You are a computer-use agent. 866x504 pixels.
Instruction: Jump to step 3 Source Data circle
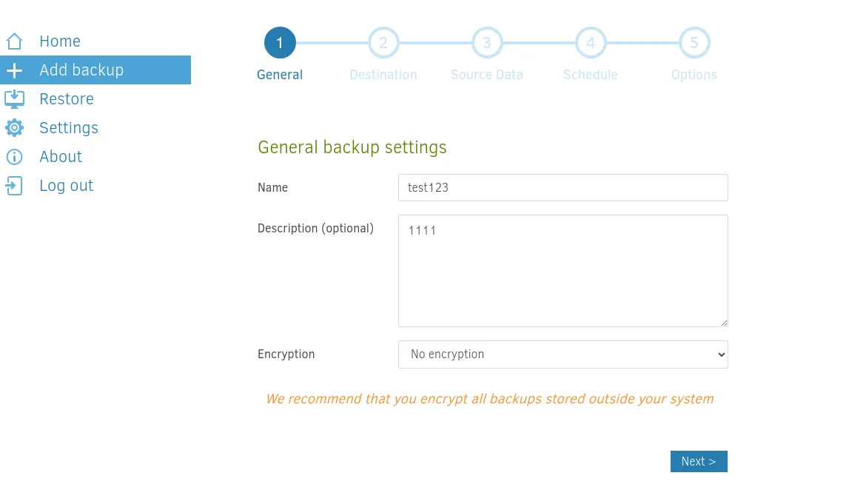click(486, 42)
